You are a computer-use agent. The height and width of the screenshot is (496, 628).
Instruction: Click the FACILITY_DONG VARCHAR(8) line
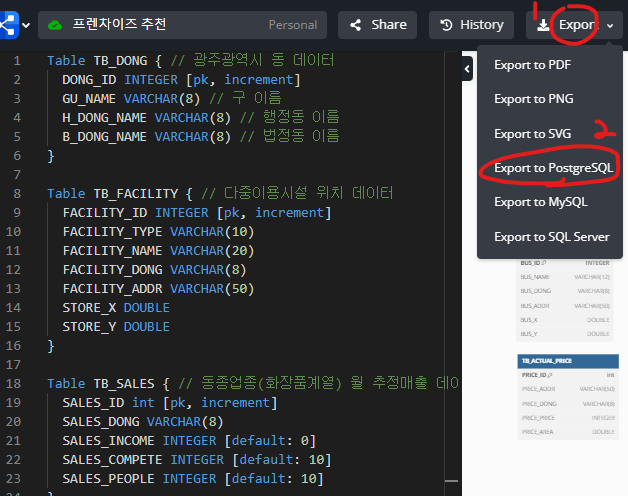[154, 270]
